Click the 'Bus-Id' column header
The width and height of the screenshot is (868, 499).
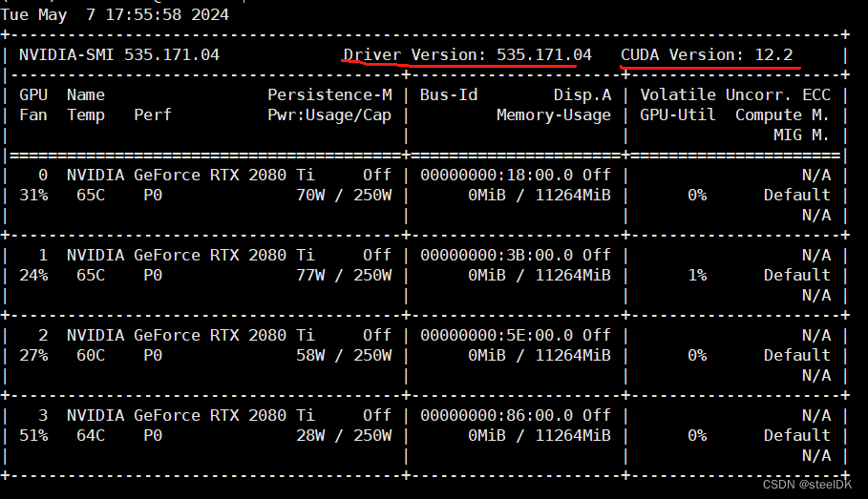449,94
